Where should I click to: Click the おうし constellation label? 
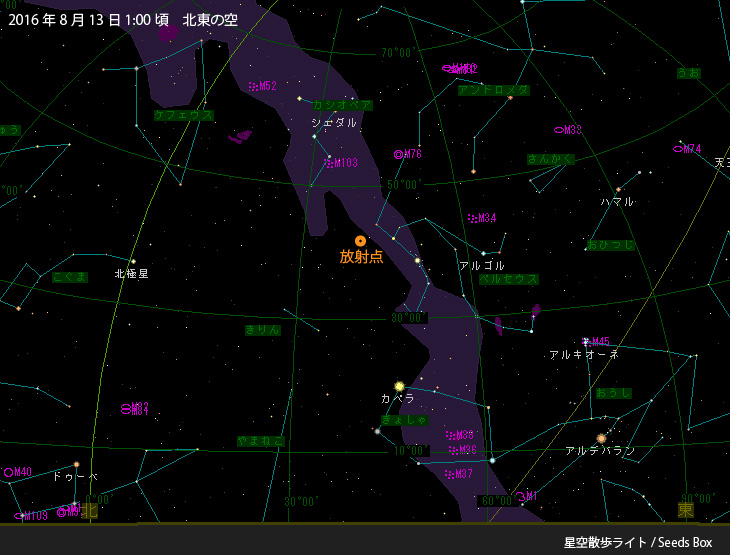click(x=614, y=393)
